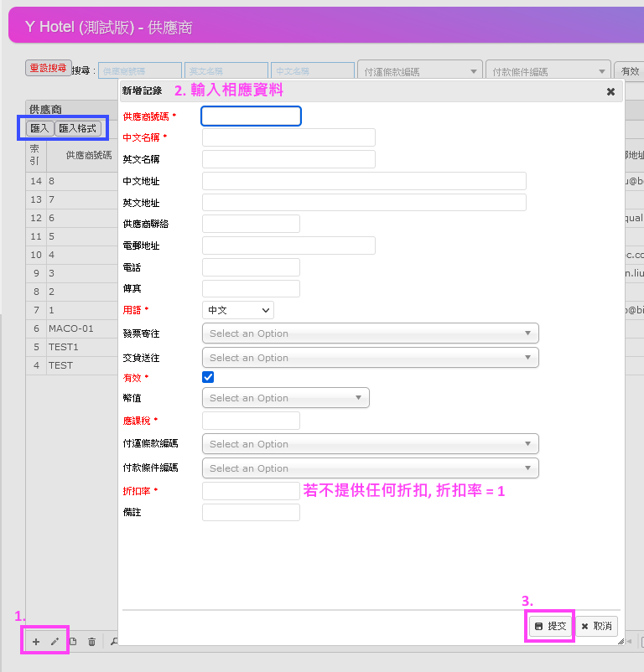Select the row with index 8
This screenshot has width=644, height=672.
click(71, 292)
